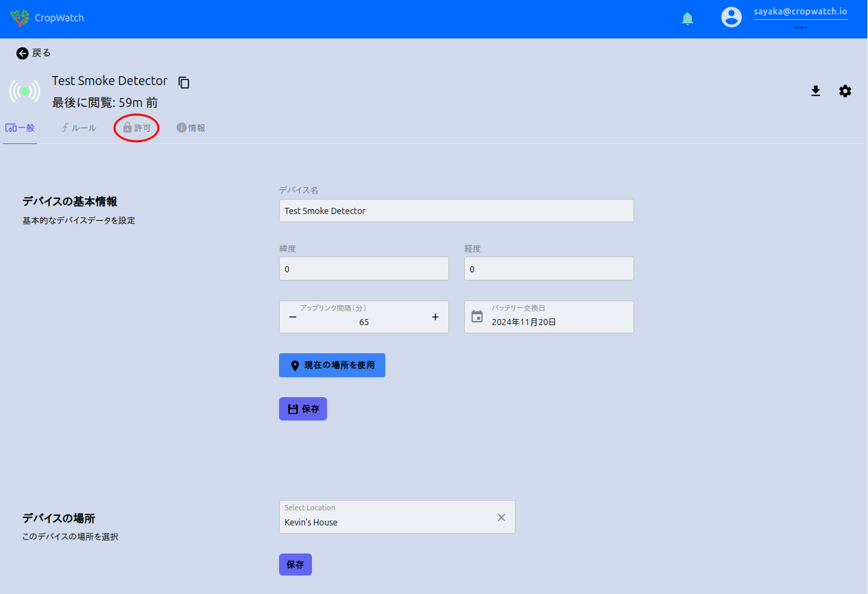Open the user account avatar menu
Image resolution: width=868 pixels, height=594 pixels.
[x=732, y=17]
